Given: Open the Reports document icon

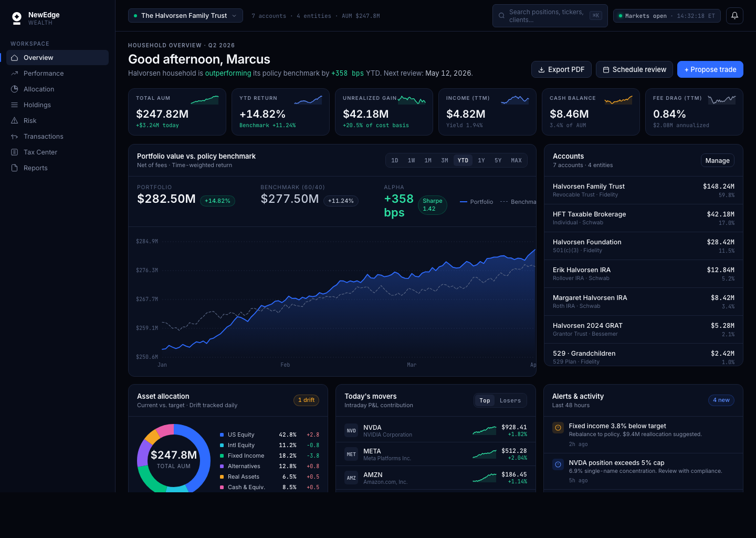Looking at the screenshot, I should (x=15, y=168).
